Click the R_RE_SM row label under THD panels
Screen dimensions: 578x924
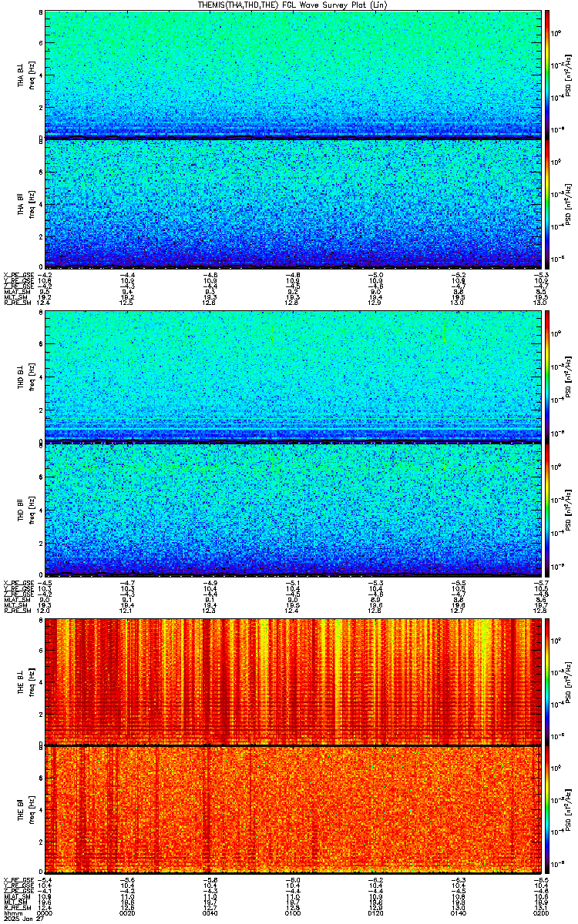tap(18, 609)
